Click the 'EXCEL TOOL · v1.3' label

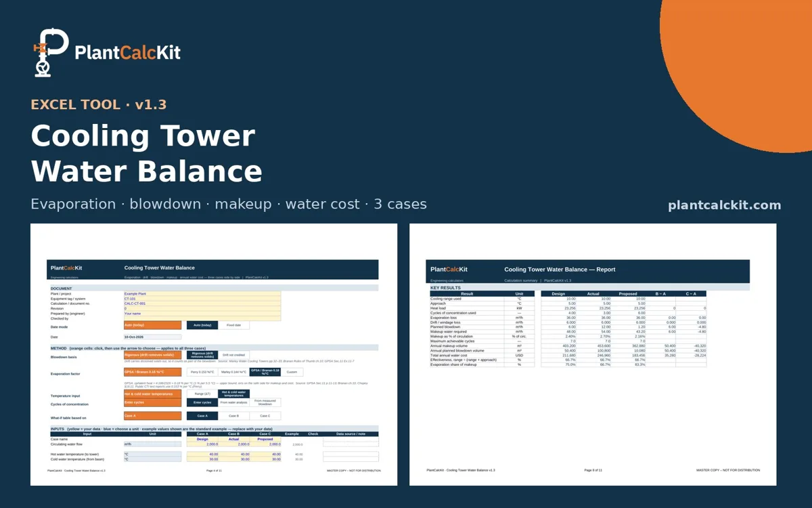coord(99,105)
